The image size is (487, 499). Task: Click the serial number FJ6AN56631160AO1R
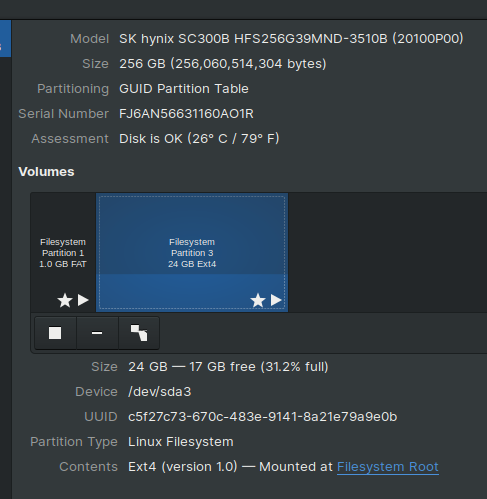click(186, 114)
